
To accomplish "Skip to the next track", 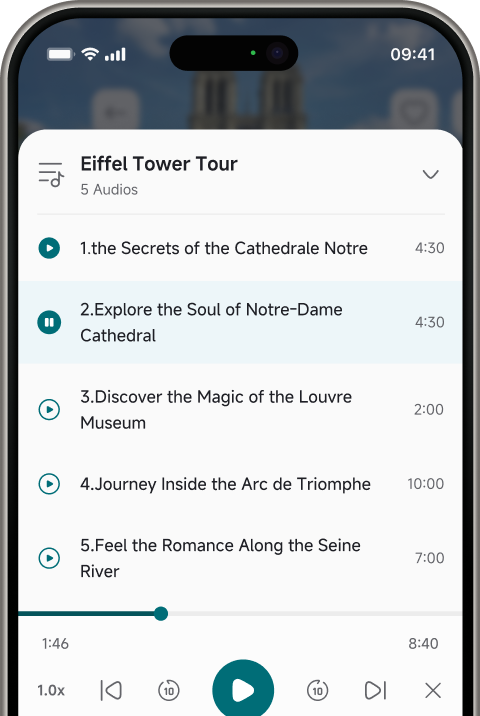I will pos(375,690).
